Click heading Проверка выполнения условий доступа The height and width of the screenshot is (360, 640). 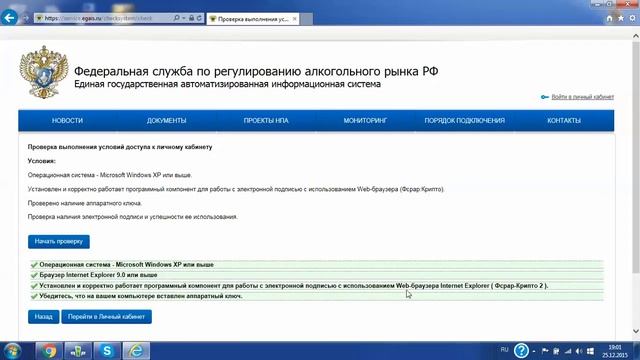120,147
